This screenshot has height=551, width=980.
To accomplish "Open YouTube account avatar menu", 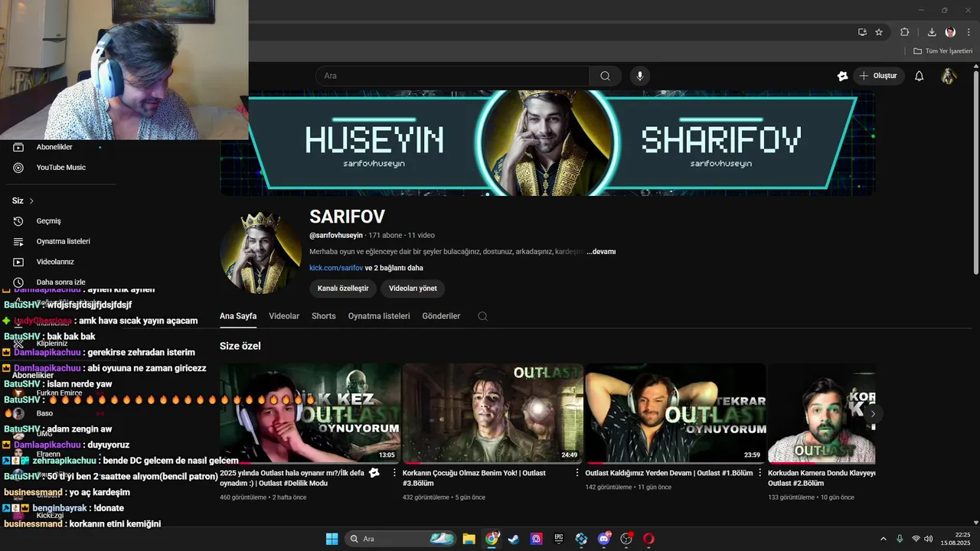I will pos(949,76).
